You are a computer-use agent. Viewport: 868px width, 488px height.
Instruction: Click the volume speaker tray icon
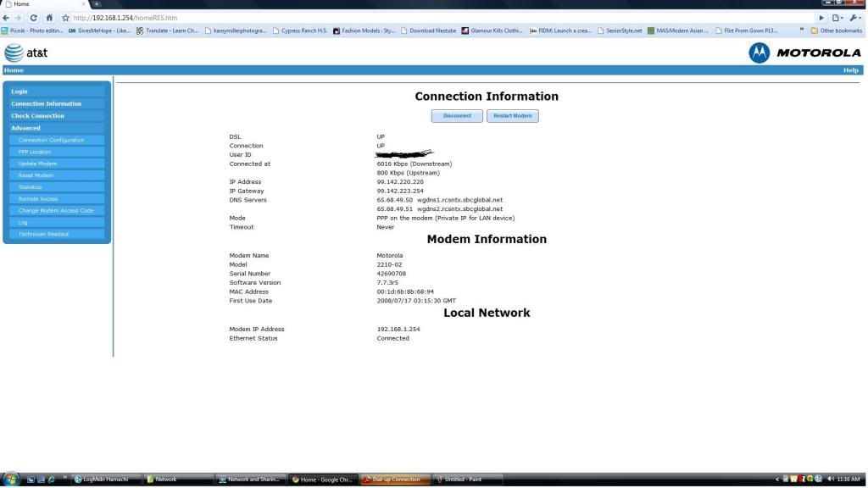click(831, 480)
